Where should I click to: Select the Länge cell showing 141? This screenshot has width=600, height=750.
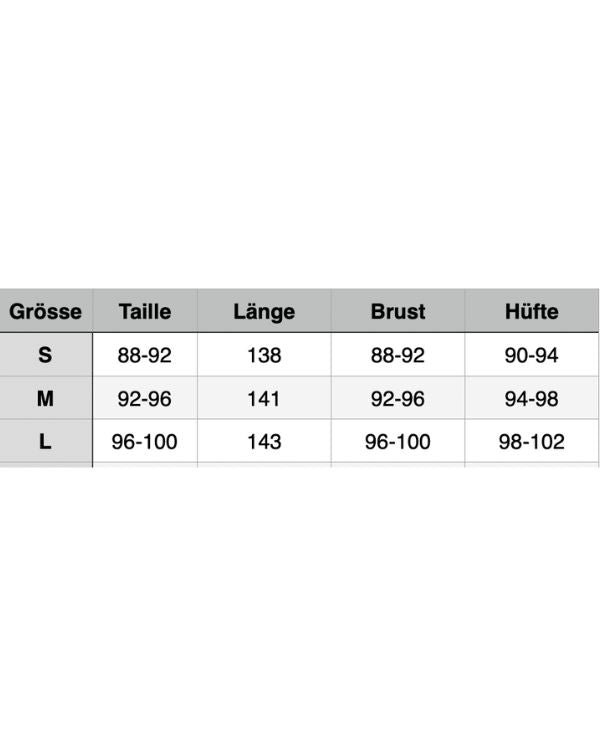tap(264, 399)
